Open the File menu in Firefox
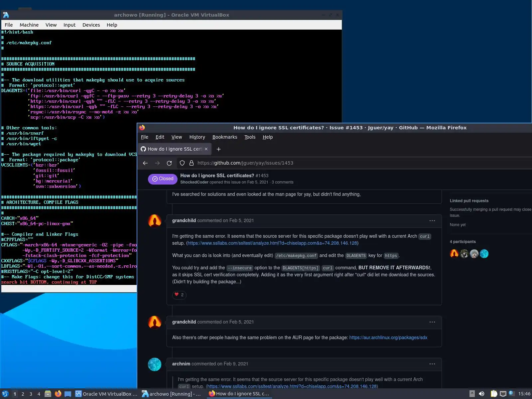This screenshot has width=532, height=399. [145, 137]
